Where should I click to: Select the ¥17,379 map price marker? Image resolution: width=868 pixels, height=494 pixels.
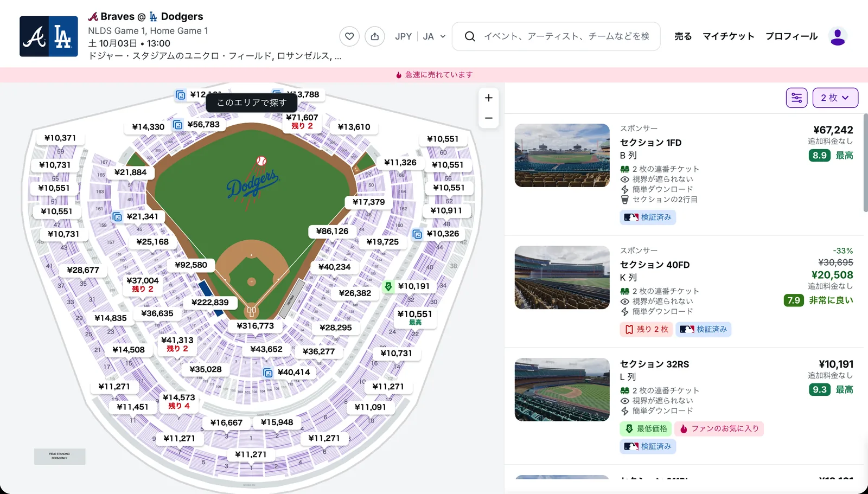369,202
